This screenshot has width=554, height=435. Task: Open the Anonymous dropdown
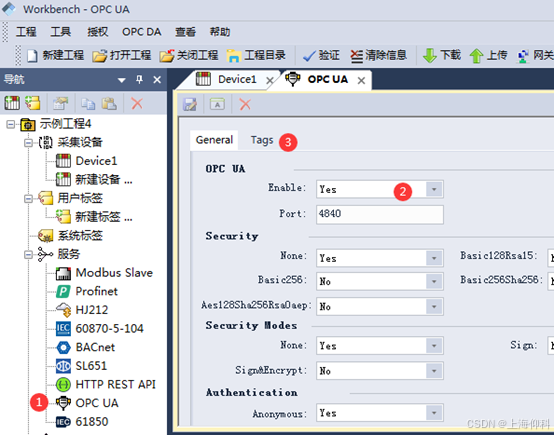point(434,413)
